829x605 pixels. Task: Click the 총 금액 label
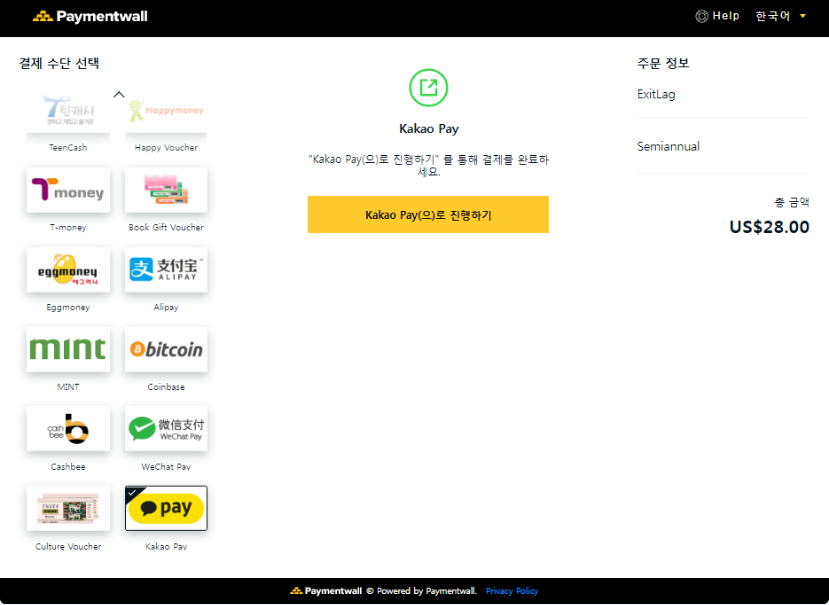click(792, 202)
